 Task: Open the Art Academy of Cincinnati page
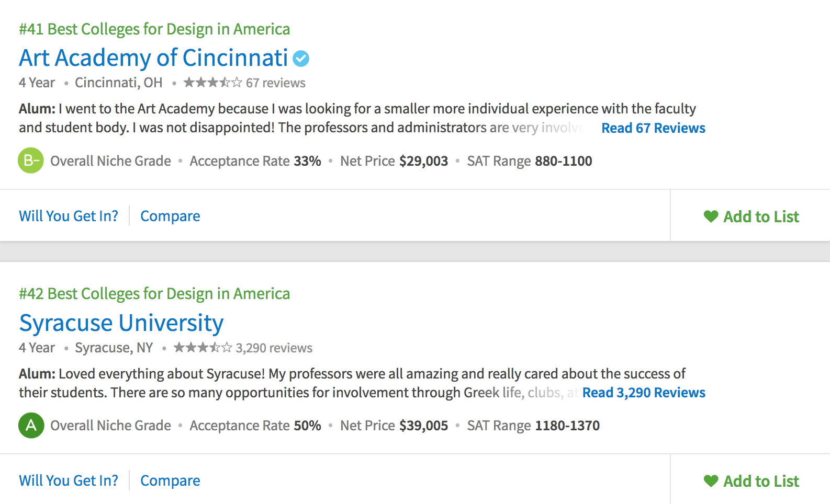pos(153,58)
